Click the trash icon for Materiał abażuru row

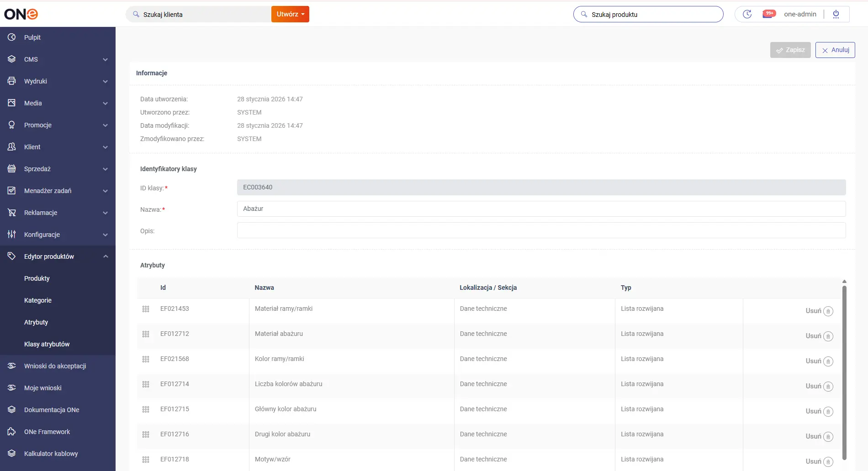828,336
